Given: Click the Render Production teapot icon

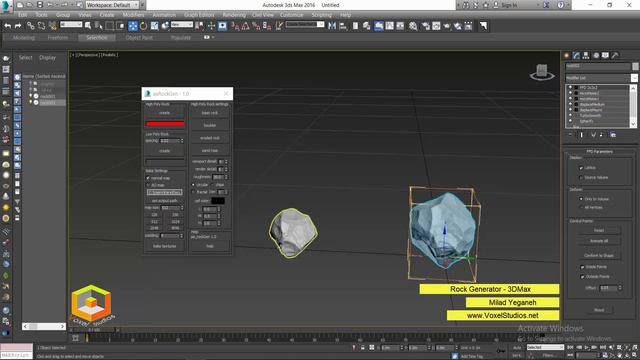Looking at the screenshot, I should click(x=447, y=26).
